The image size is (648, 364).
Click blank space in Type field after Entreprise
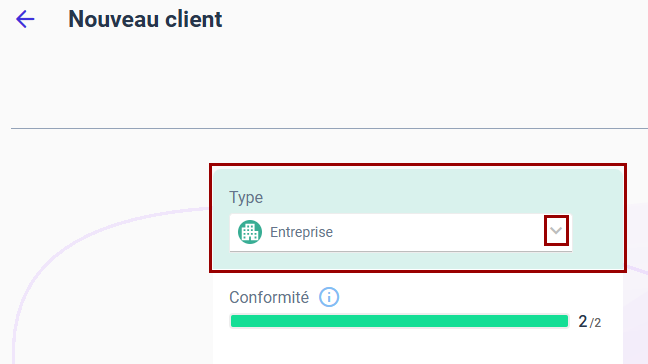[x=438, y=232]
